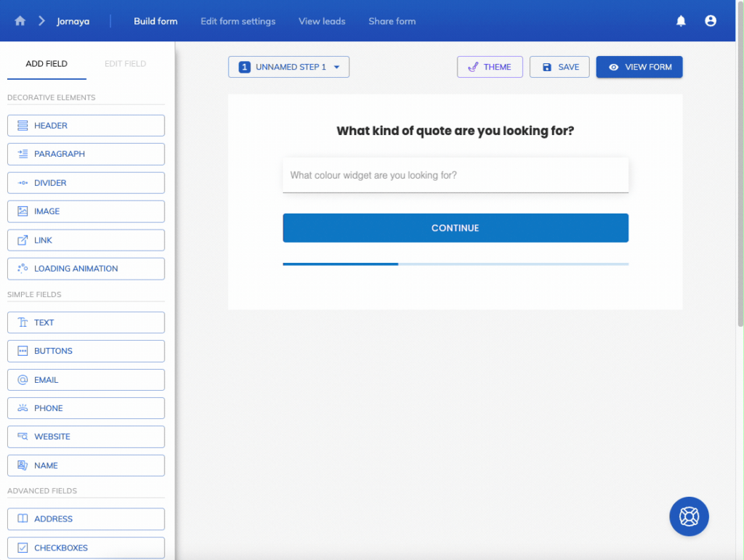Open notifications bell
This screenshot has height=560, width=744.
[x=681, y=21]
